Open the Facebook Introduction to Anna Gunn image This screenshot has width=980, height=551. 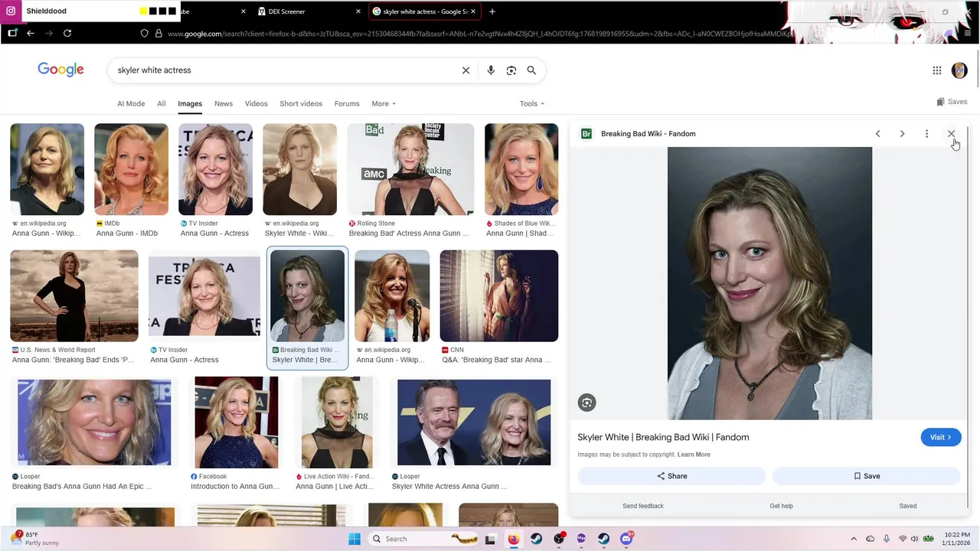coord(237,422)
